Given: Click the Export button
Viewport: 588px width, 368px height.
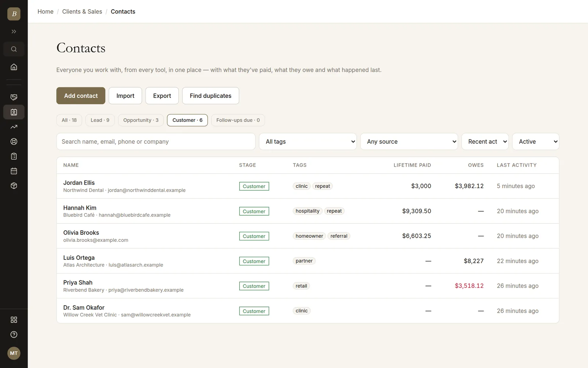Looking at the screenshot, I should [162, 96].
